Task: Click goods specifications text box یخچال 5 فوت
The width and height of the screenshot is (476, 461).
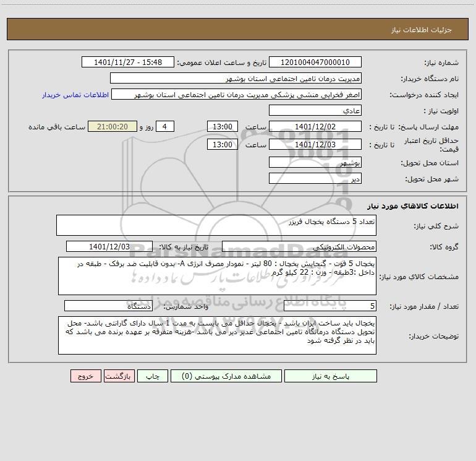Action: pos(217,276)
